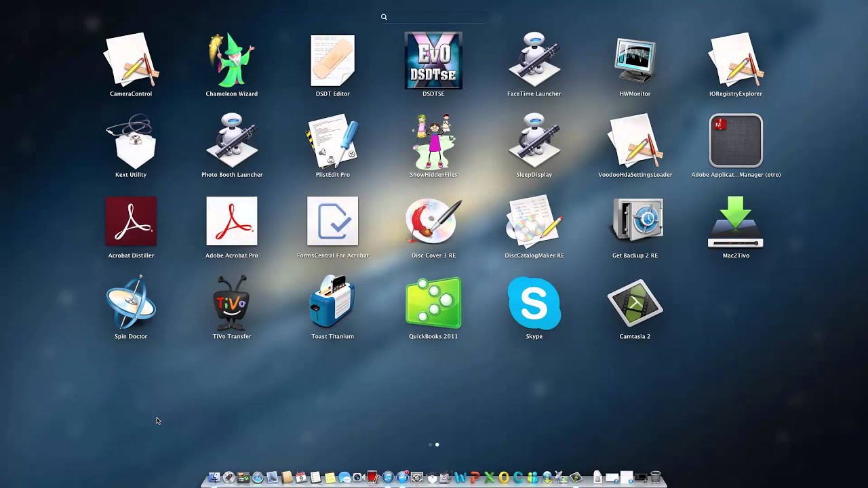868x488 pixels.
Task: Open Adobe Acrobat Pro
Action: tap(231, 222)
